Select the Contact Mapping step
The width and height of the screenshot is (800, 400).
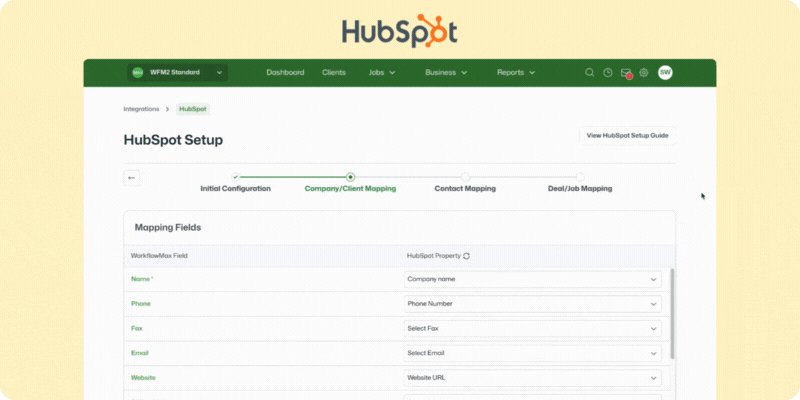tap(465, 183)
